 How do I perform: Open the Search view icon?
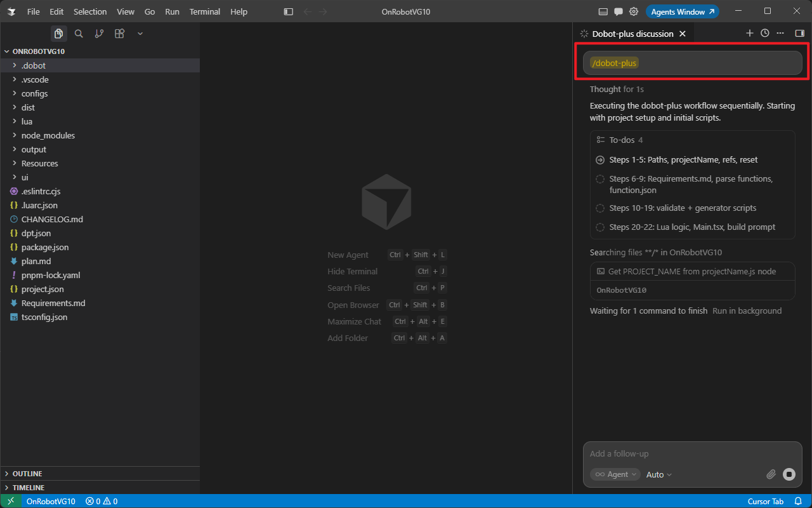[79, 34]
